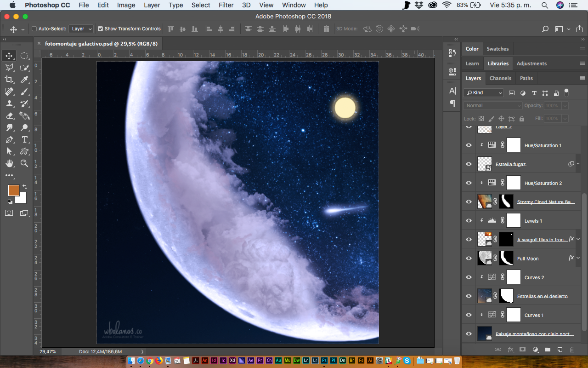This screenshot has height=368, width=588.
Task: Select the Move tool
Action: (x=9, y=56)
